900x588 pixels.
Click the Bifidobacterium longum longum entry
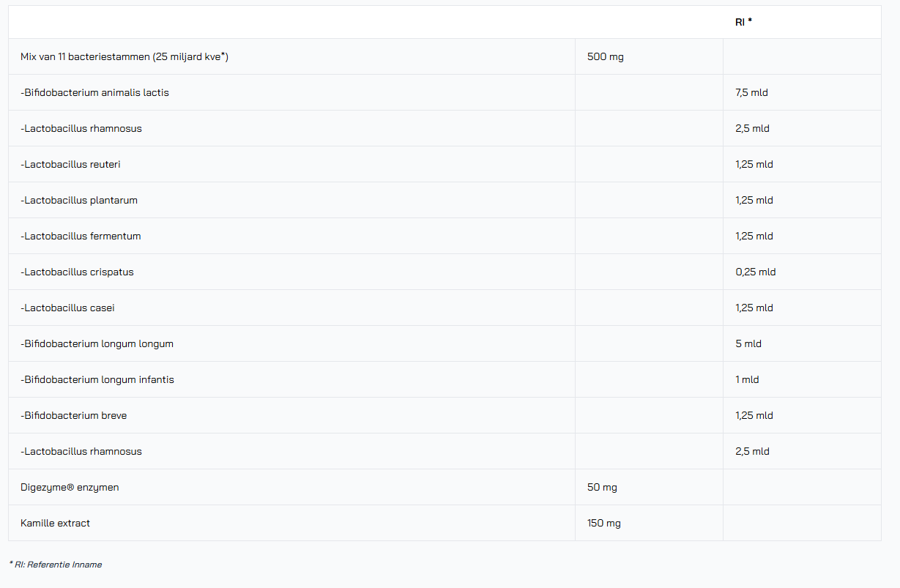97,343
